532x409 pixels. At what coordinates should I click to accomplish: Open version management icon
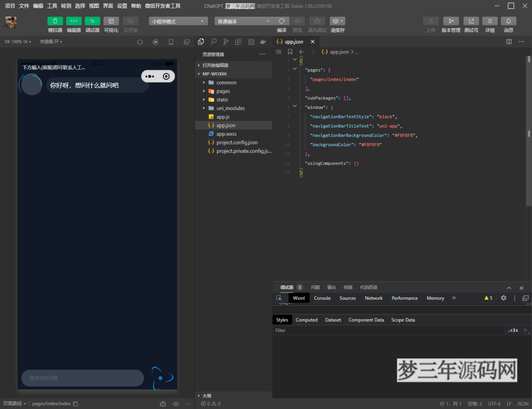450,21
